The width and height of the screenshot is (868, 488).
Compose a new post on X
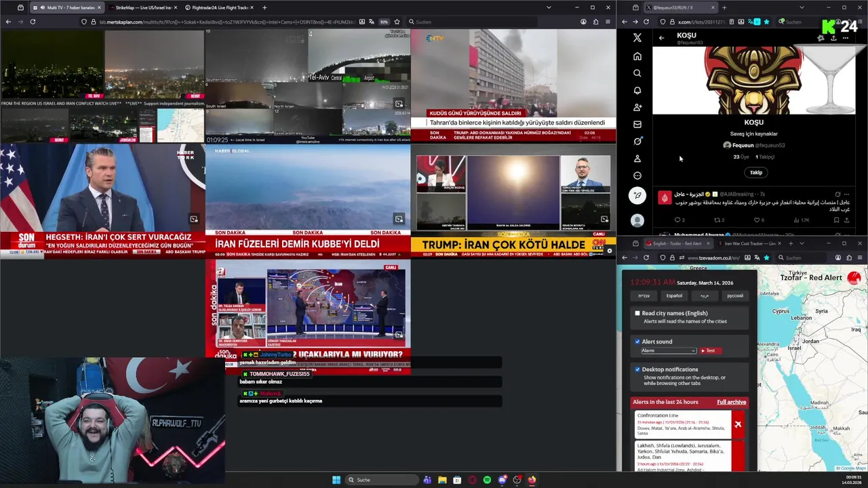tap(637, 196)
